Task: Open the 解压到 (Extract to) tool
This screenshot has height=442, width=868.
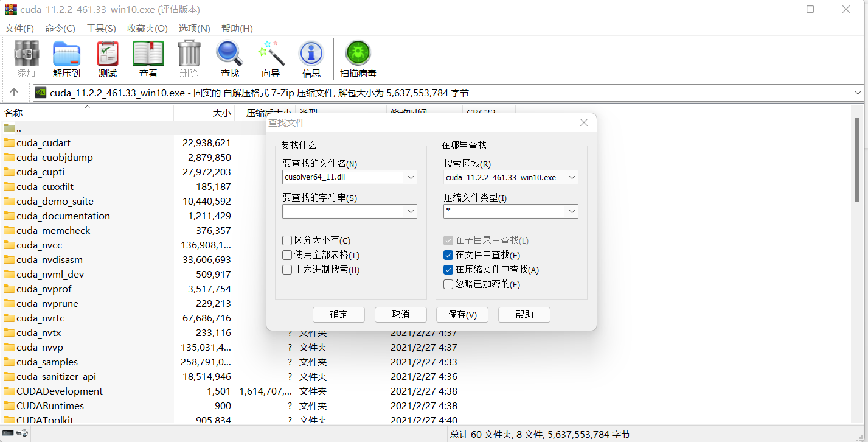Action: point(67,54)
